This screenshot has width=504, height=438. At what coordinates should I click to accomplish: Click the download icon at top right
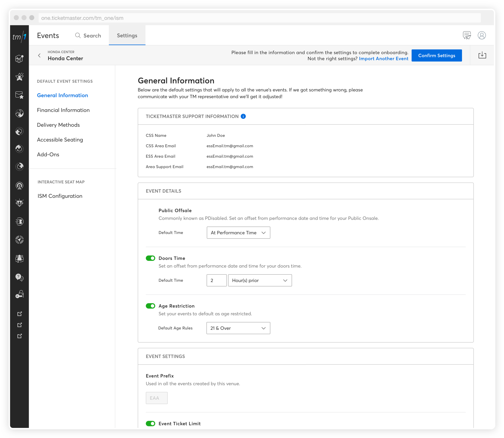482,55
